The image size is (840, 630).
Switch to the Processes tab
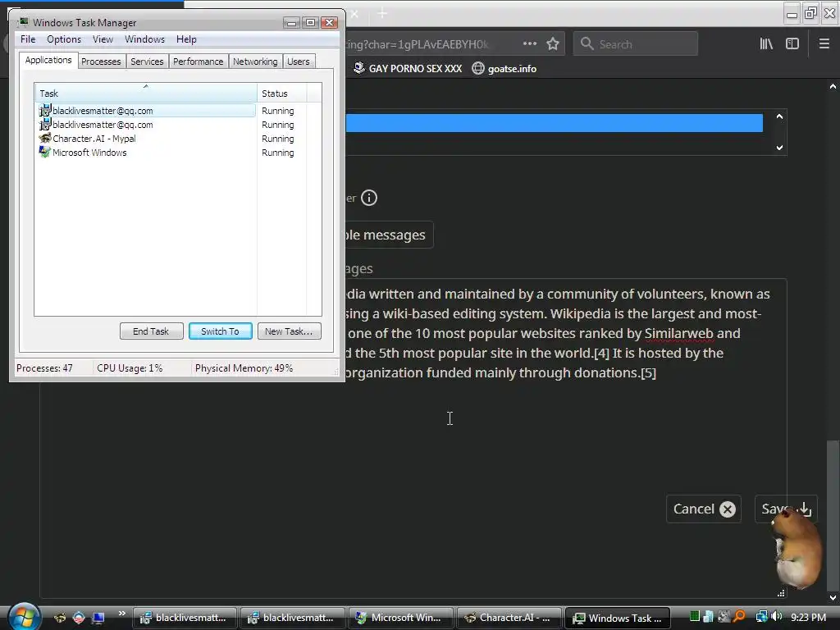pos(101,62)
